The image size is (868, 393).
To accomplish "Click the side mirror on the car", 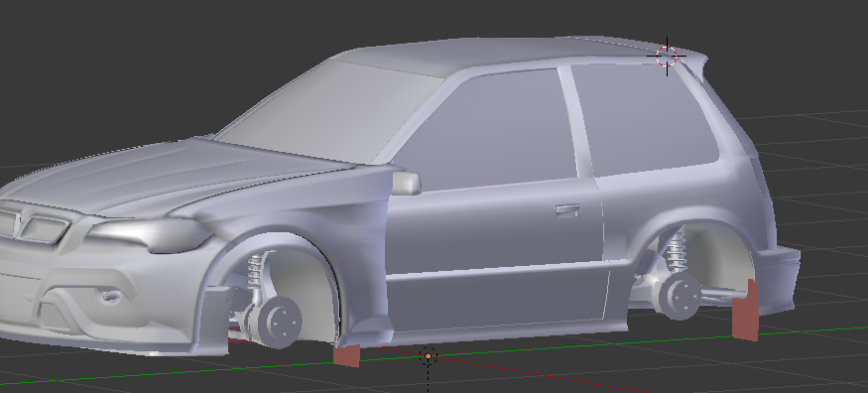I will [407, 184].
